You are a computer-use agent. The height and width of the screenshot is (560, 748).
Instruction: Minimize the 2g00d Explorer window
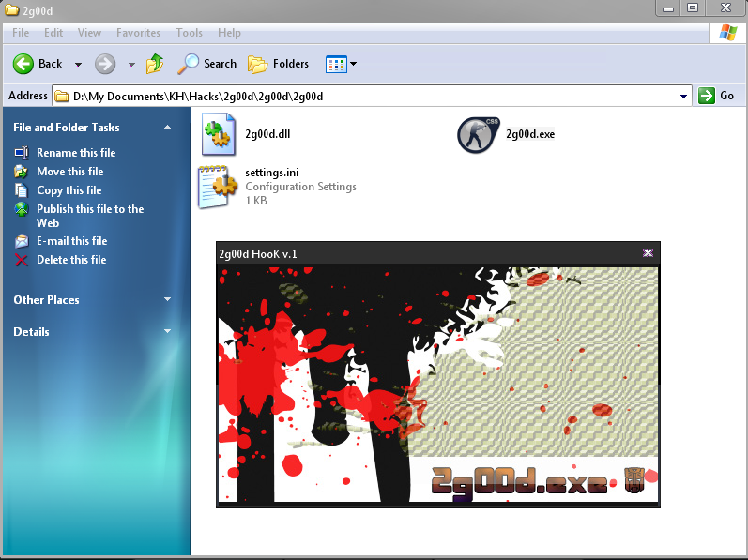[x=668, y=8]
